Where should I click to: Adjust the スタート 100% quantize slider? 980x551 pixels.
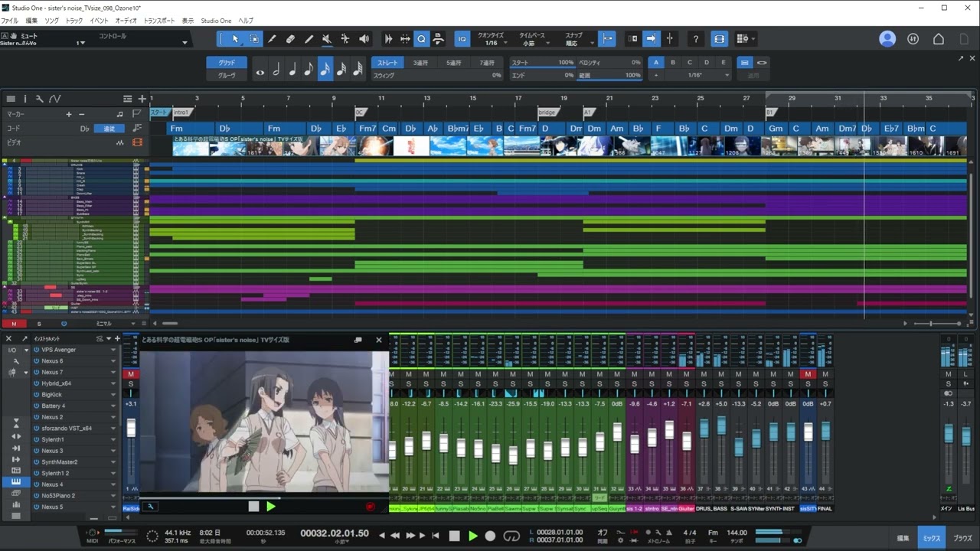(x=542, y=63)
